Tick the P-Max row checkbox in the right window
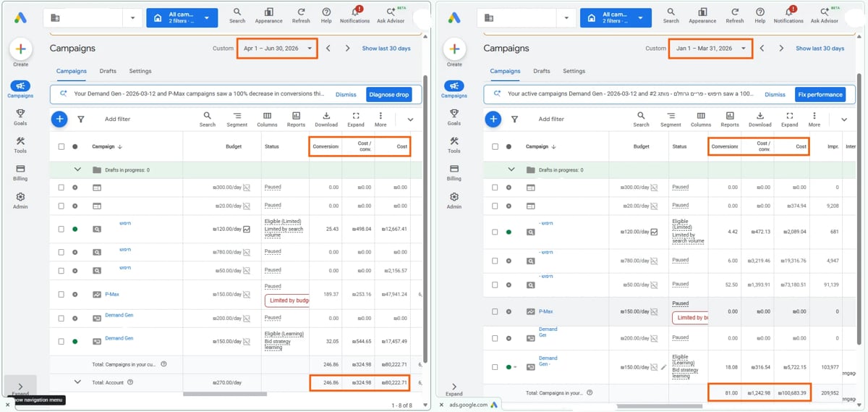 pyautogui.click(x=495, y=311)
